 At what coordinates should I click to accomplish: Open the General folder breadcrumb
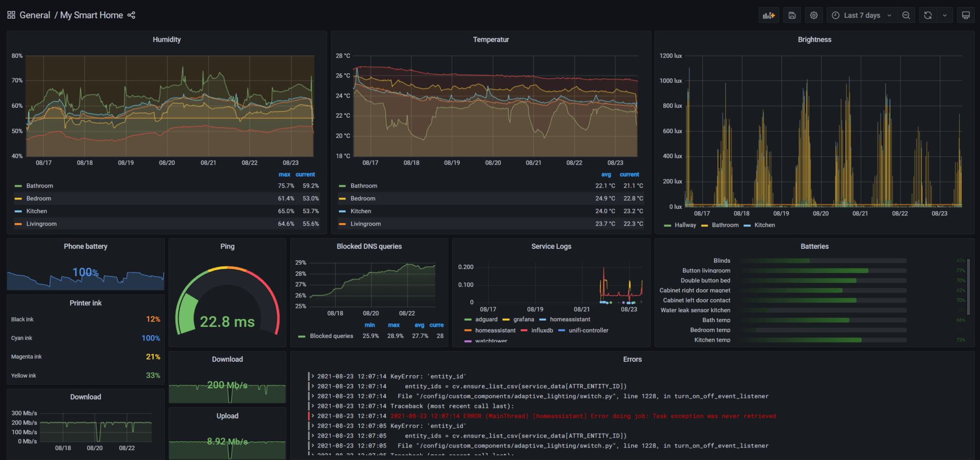coord(34,15)
